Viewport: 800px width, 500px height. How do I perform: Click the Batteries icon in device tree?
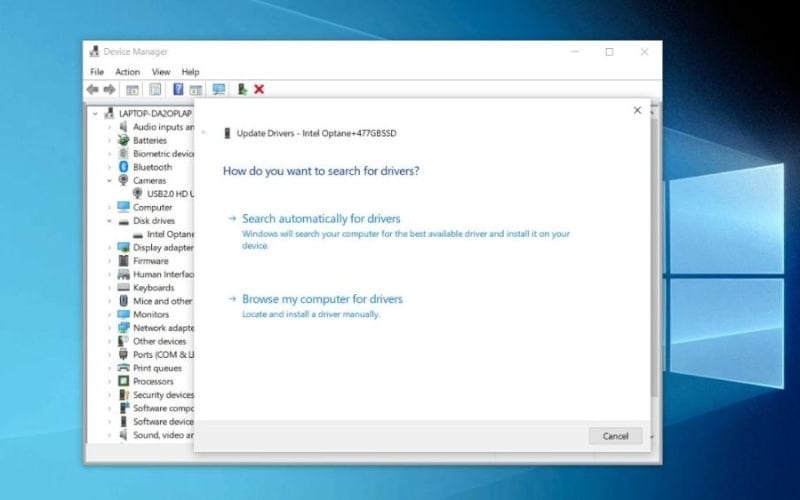point(123,140)
